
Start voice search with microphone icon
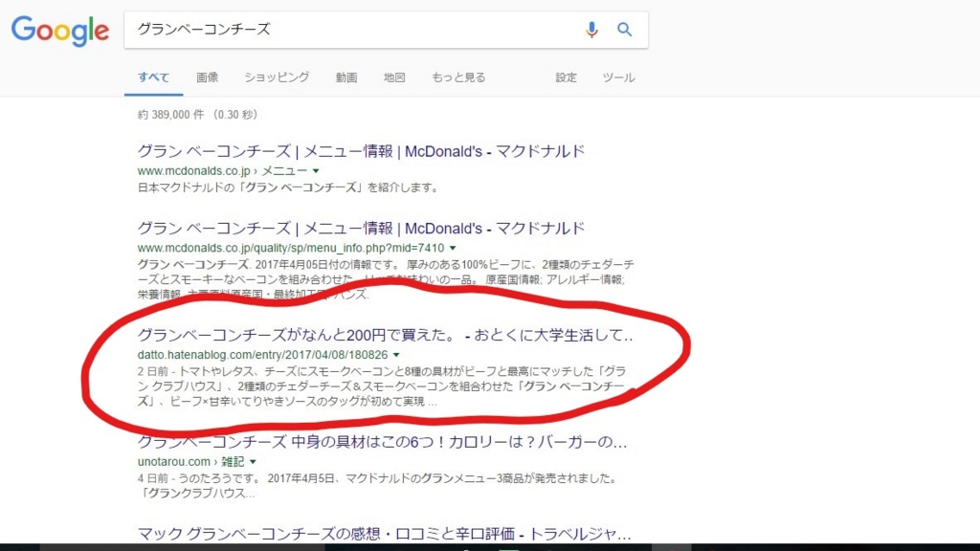(x=591, y=30)
